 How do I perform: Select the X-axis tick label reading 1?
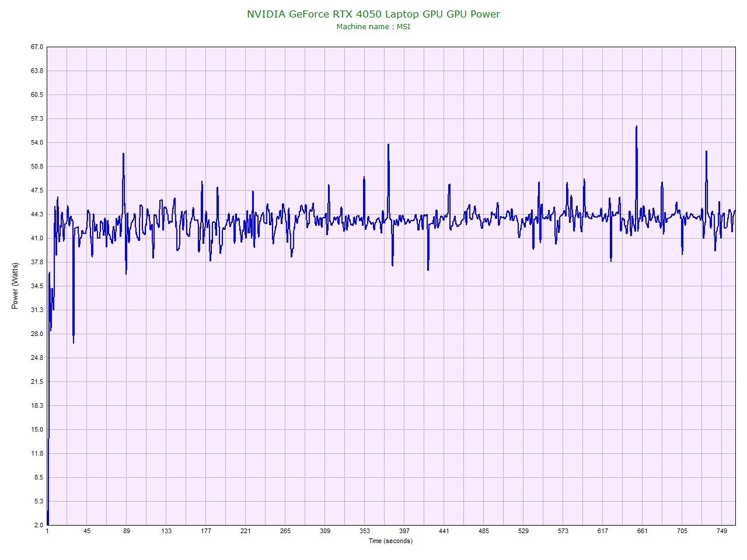point(47,531)
